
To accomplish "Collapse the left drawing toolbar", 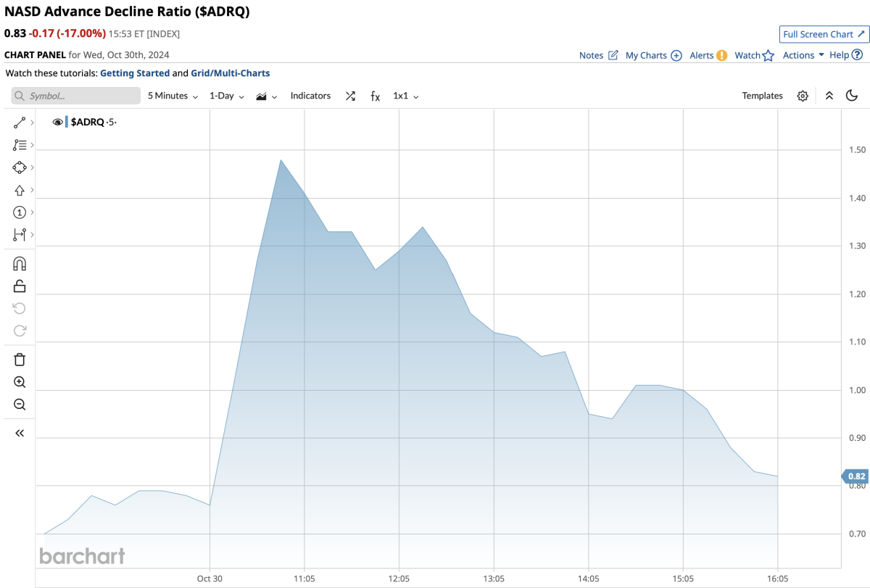I will point(20,433).
